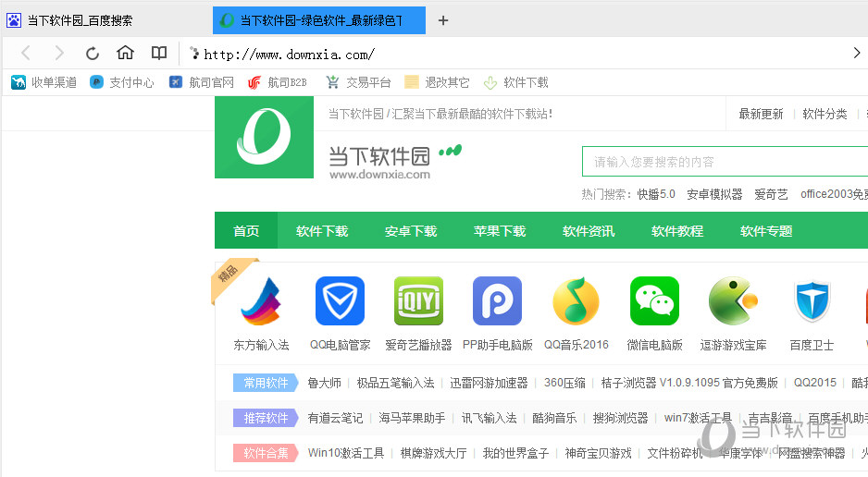The height and width of the screenshot is (477, 868).
Task: Open 软件教程 navigation item
Action: pyautogui.click(x=677, y=230)
